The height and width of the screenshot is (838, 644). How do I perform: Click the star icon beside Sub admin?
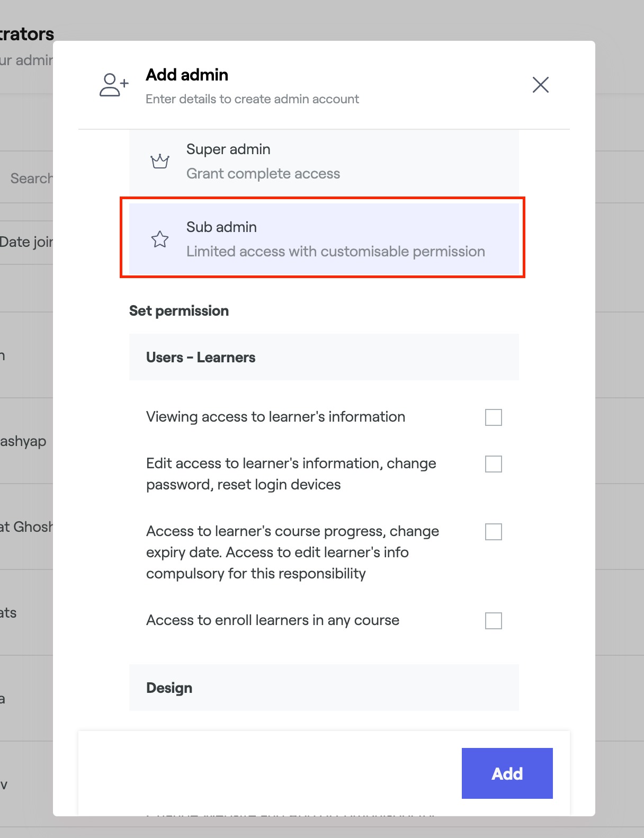pyautogui.click(x=159, y=239)
